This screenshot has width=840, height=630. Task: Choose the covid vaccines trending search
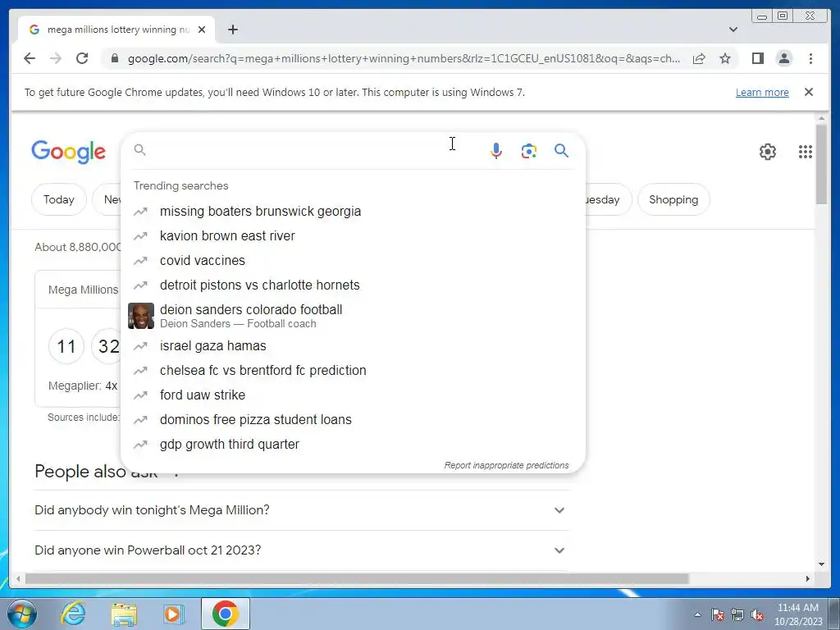[354, 260]
